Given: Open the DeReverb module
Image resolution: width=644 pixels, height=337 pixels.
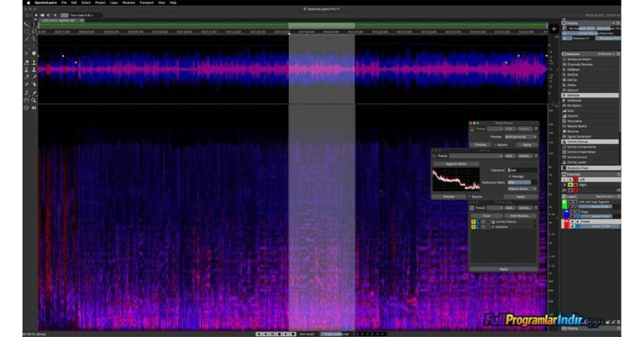Looking at the screenshot, I should (590, 101).
